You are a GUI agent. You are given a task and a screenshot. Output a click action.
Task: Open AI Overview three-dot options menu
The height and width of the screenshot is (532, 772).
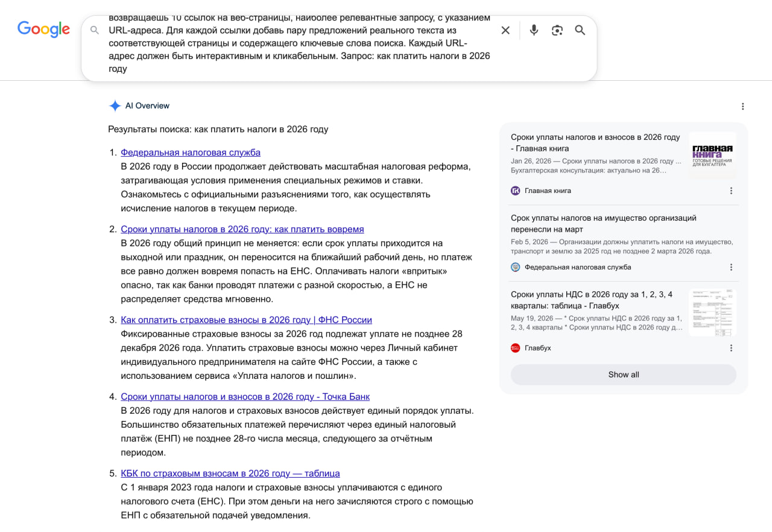tap(742, 106)
